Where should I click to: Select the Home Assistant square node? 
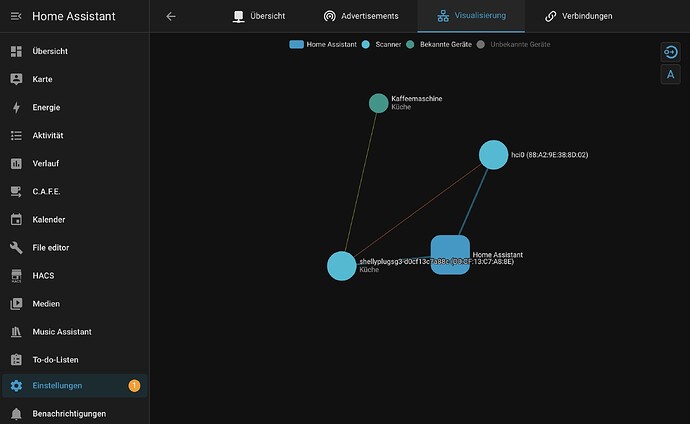coord(450,255)
